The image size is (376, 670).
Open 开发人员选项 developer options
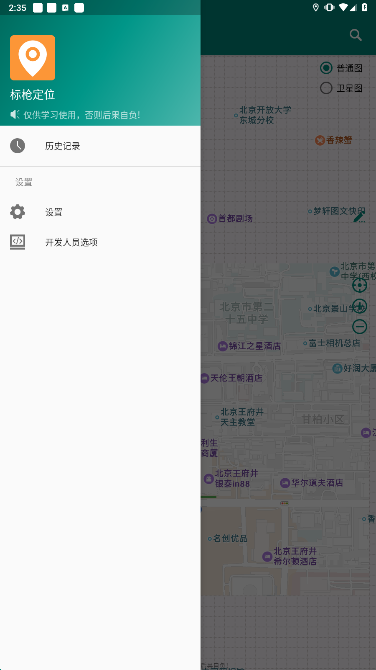[x=100, y=242]
